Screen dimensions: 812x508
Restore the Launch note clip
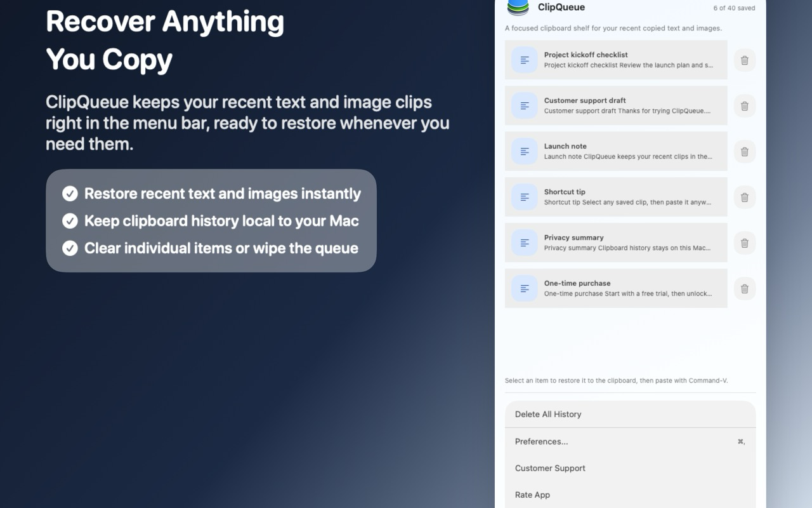pos(616,152)
